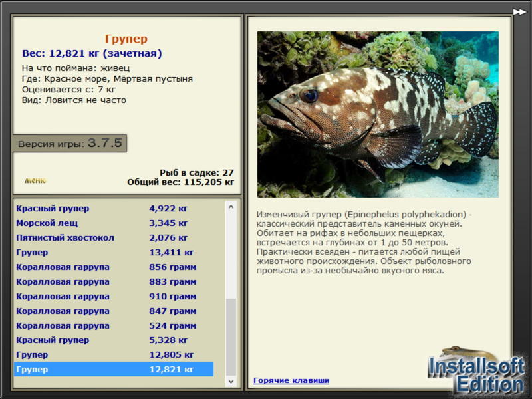Image resolution: width=532 pixels, height=399 pixels.
Task: Open the Меню button
Action: (x=35, y=180)
